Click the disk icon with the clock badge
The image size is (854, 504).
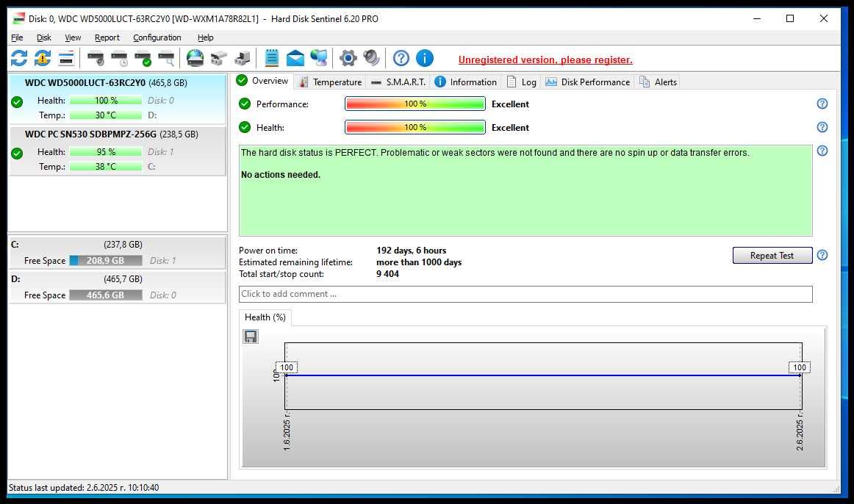119,58
